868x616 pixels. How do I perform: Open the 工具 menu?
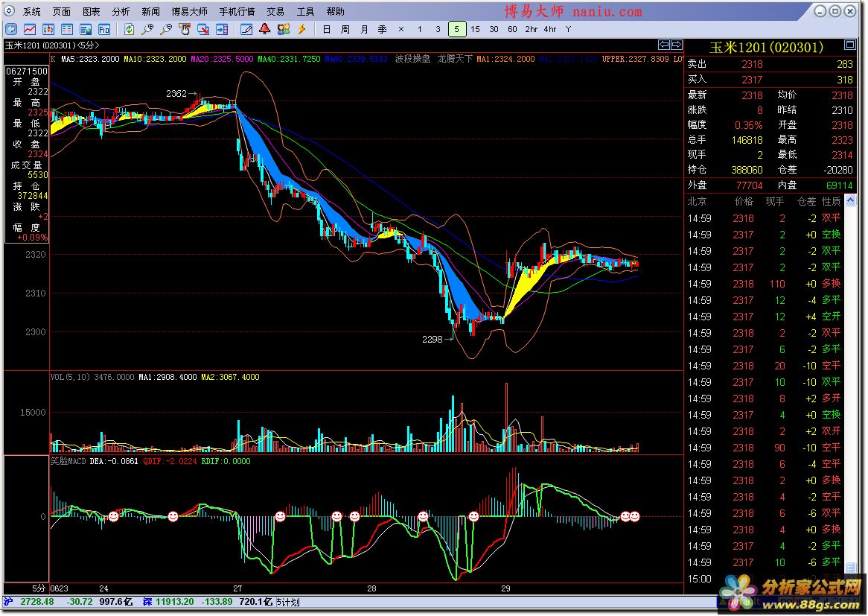tap(305, 12)
